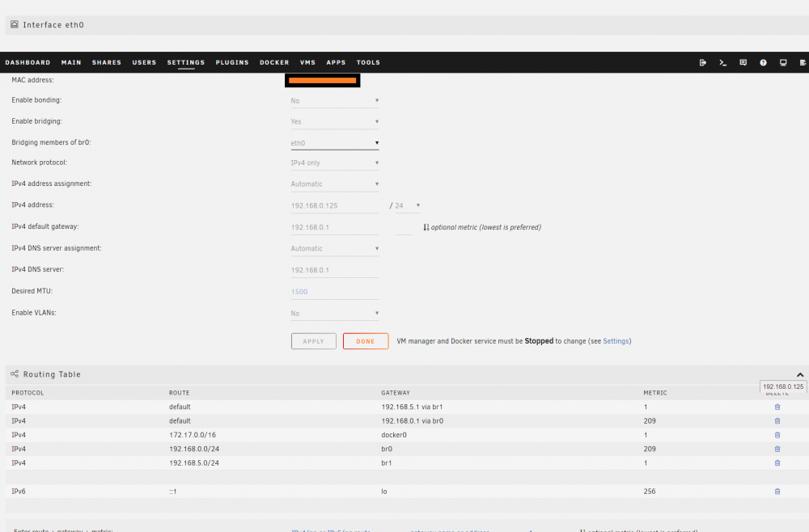Switch to the Users tab
809x532 pixels.
point(144,62)
